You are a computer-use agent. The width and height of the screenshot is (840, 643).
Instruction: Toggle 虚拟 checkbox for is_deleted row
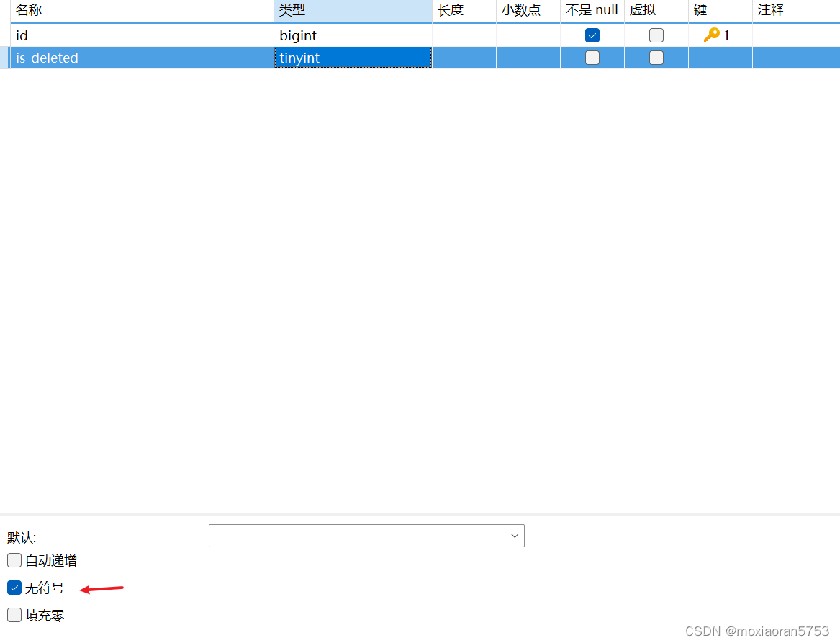[656, 58]
